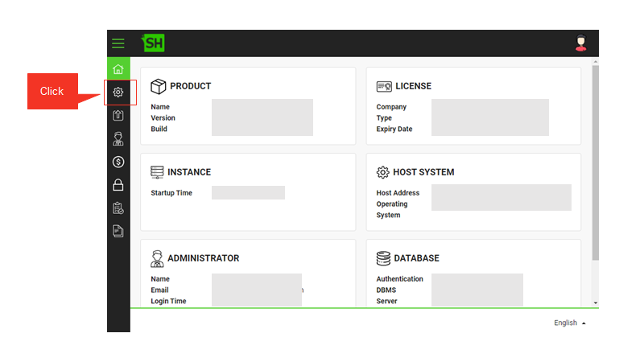Select the PRODUCT card heading
Screen dimensions: 644x362
point(190,86)
